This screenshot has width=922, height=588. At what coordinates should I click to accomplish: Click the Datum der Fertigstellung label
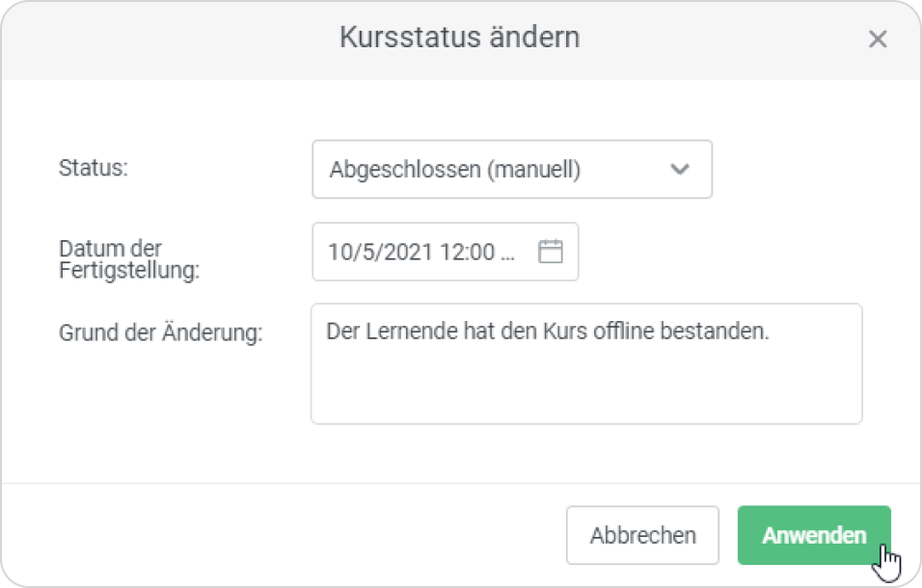pyautogui.click(x=128, y=258)
